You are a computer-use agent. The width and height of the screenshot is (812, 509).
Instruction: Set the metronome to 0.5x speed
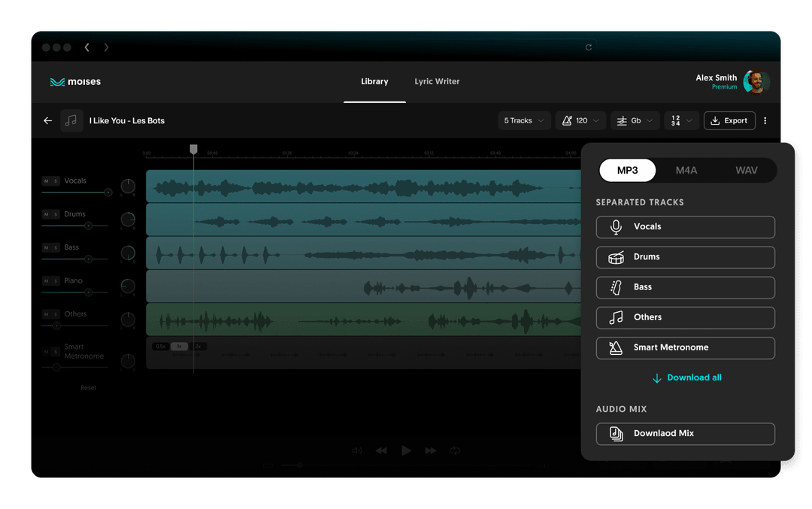[x=161, y=347]
